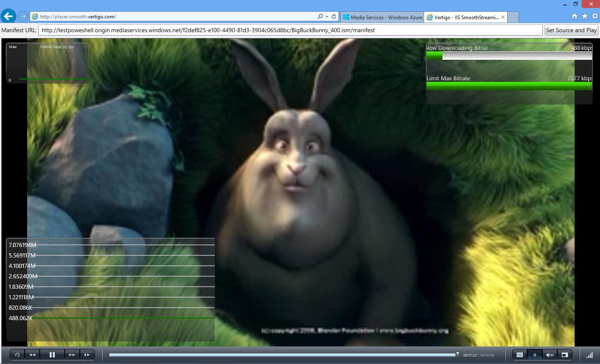Viewport: 600px width, 364px height.
Task: Click the slow motion step button
Action: pyautogui.click(x=87, y=355)
